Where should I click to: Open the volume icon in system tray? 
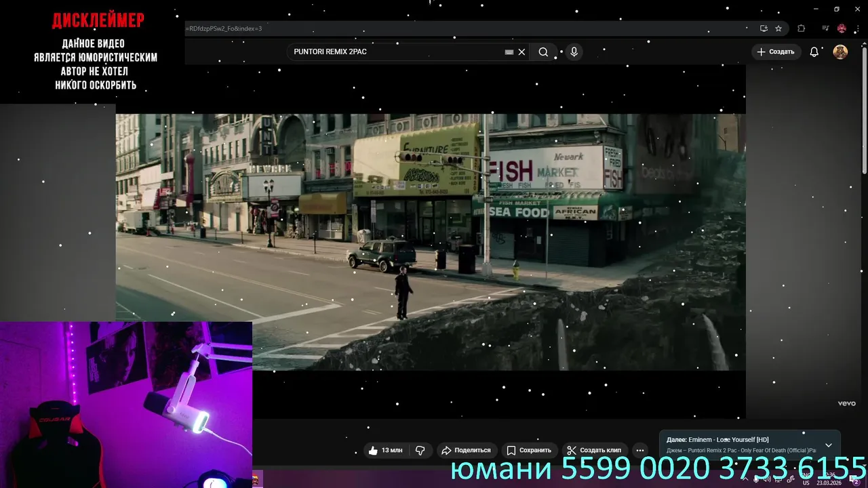(767, 480)
